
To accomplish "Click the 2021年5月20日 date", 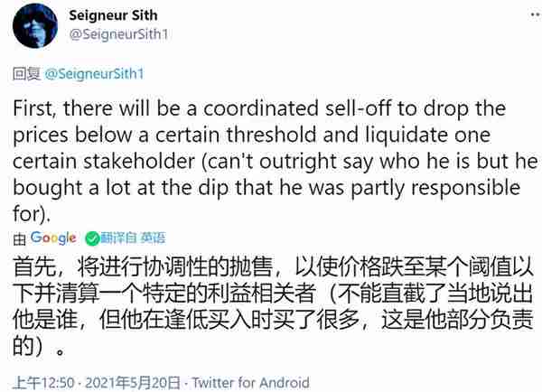I will [x=133, y=383].
